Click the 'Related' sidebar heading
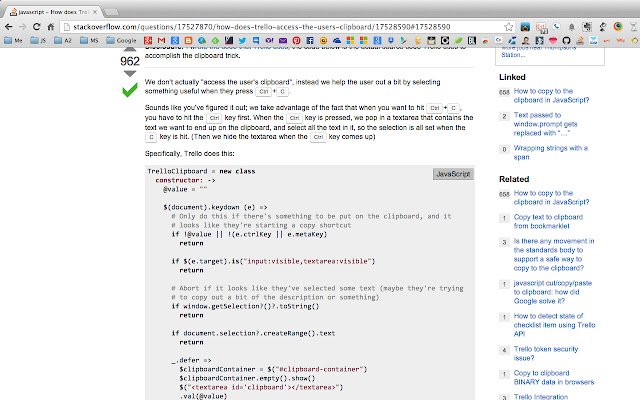 click(514, 179)
